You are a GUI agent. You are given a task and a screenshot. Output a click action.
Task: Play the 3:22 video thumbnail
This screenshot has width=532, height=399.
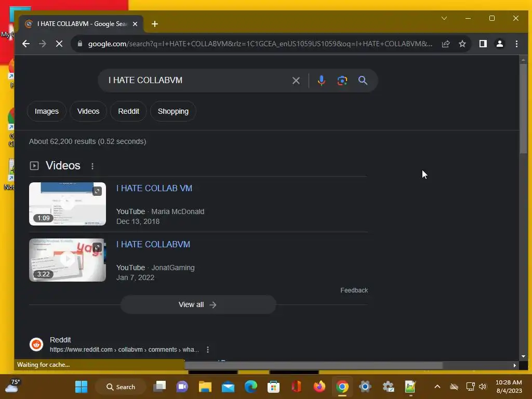68,260
